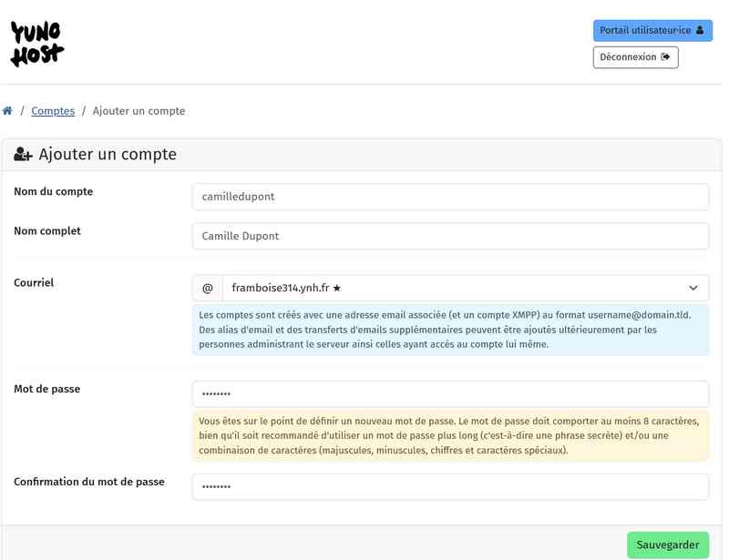The image size is (729, 560).
Task: Click the yellow password warning notice
Action: click(450, 435)
